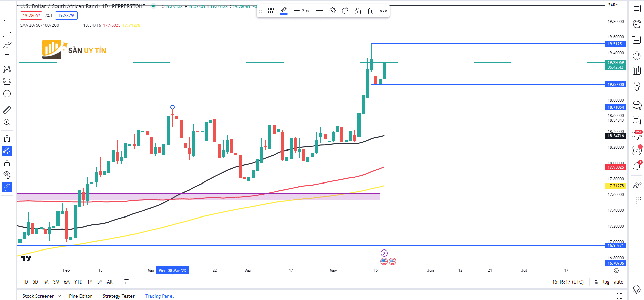Toggle lock on the selected line
This screenshot has height=300, width=644.
358,11
